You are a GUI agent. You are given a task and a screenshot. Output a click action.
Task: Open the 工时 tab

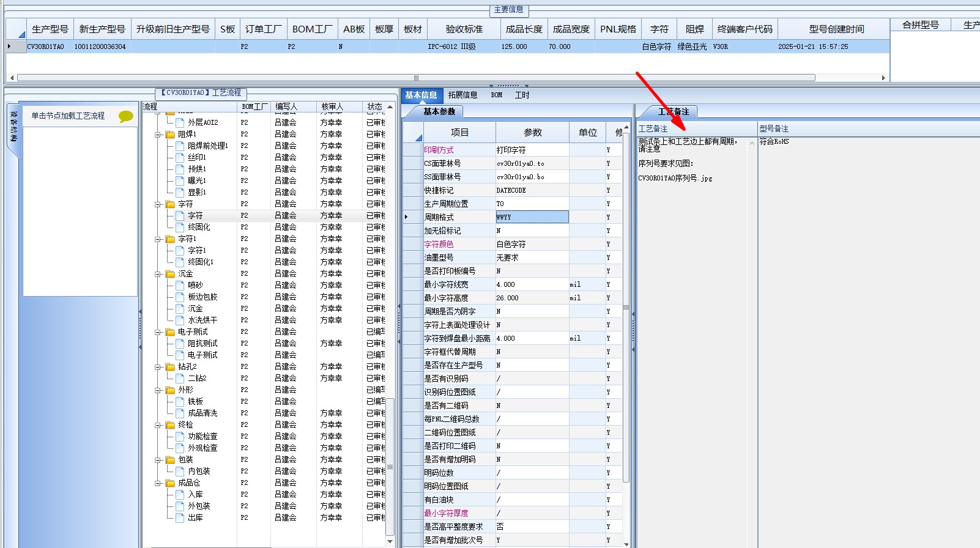[x=522, y=95]
